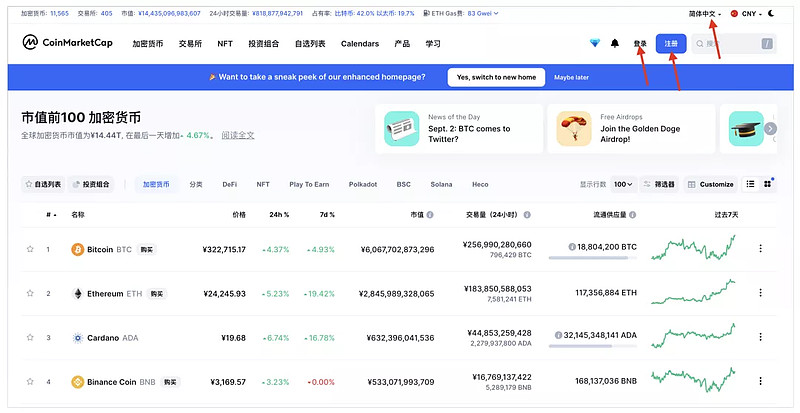
Task: Click the 登录 login link
Action: 640,44
